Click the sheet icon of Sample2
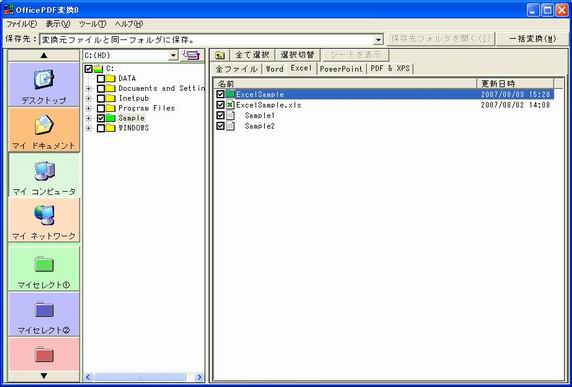572x387 pixels. (x=230, y=126)
